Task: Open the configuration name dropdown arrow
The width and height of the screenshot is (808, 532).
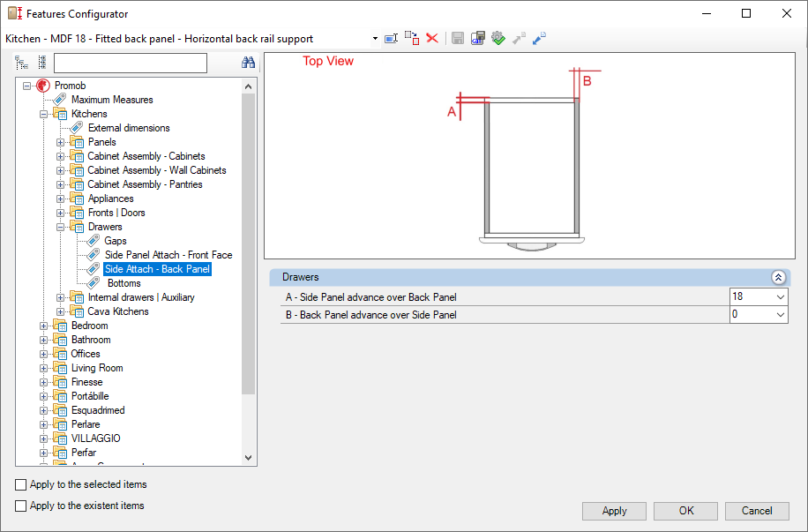Action: 375,39
